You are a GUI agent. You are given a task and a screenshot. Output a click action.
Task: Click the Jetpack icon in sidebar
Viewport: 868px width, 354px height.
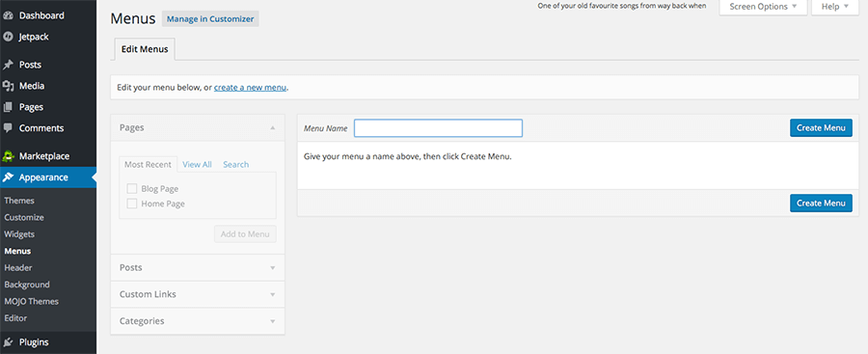point(8,37)
